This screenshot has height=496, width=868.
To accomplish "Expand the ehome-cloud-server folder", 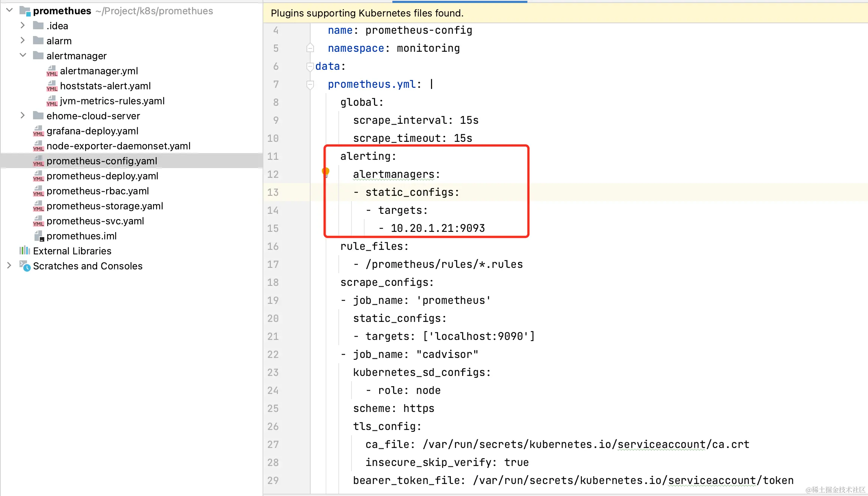I will [x=23, y=116].
